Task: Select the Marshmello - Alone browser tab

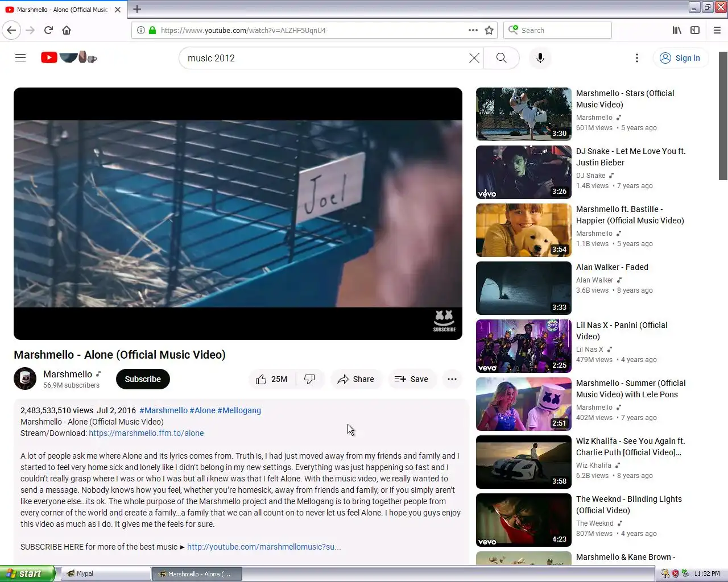Action: (x=64, y=10)
